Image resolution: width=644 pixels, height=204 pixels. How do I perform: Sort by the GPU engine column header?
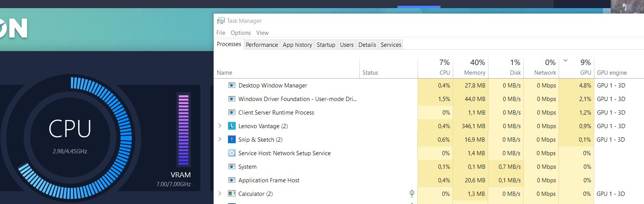619,67
